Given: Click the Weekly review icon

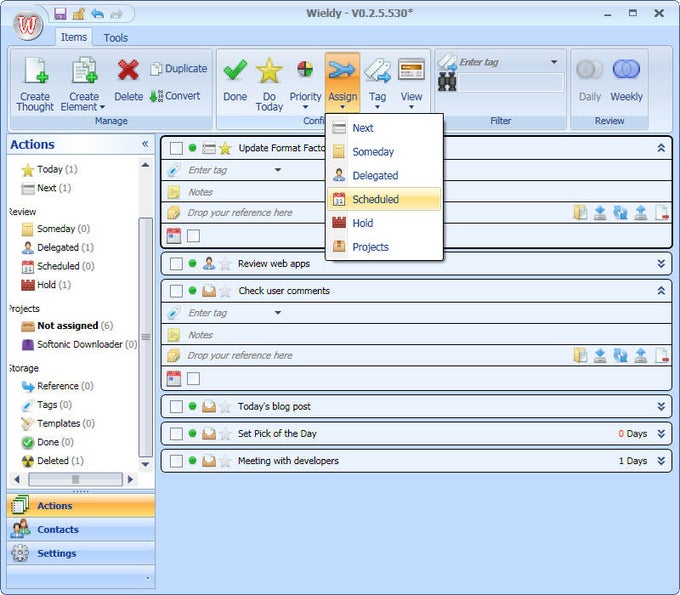Looking at the screenshot, I should pos(626,69).
